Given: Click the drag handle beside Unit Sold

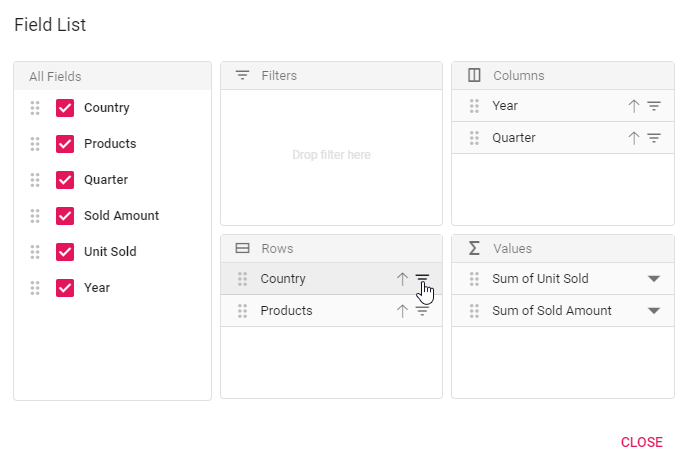Looking at the screenshot, I should click(x=35, y=251).
